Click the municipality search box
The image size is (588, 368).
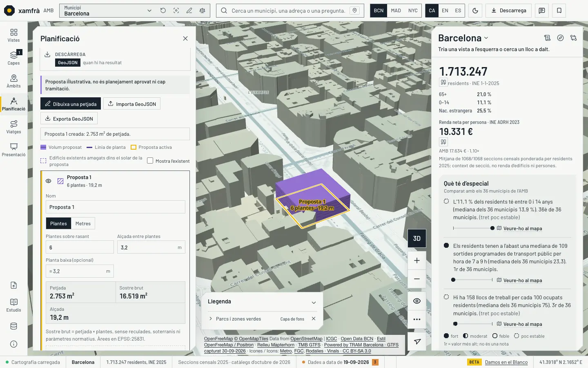click(x=290, y=11)
